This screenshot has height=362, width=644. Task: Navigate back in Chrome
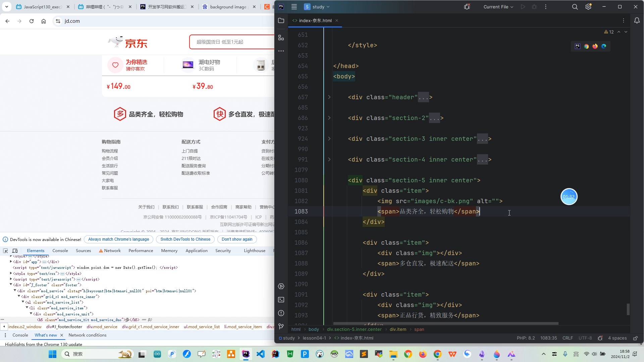7,21
